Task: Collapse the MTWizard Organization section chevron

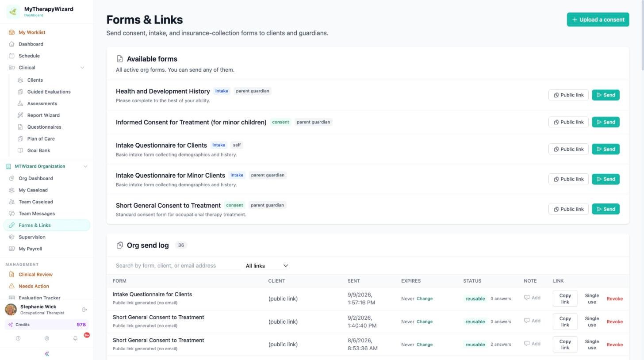Action: click(x=85, y=166)
